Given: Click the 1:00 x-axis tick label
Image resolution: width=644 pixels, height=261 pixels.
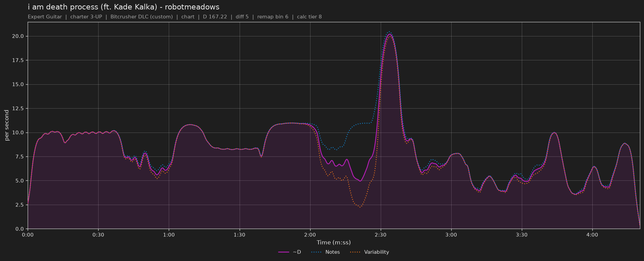Looking at the screenshot, I should (169, 235).
